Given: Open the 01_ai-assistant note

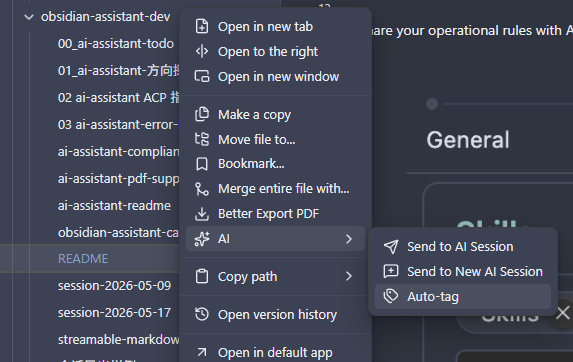Looking at the screenshot, I should pos(118,71).
